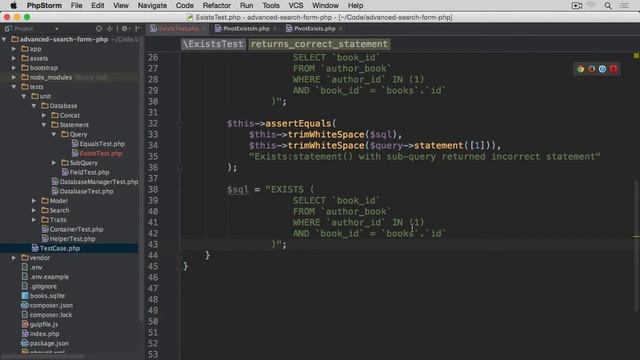Expand the Search folder

pos(34,210)
